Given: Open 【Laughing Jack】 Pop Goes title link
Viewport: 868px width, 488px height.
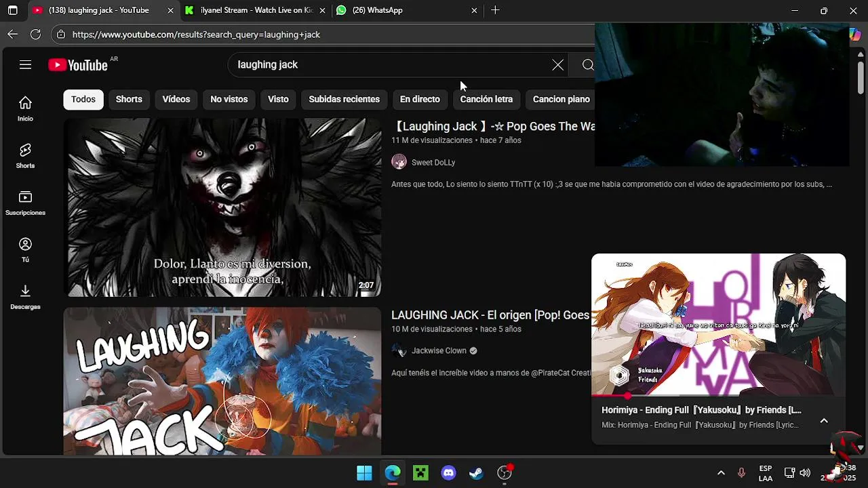Looking at the screenshot, I should [x=493, y=126].
